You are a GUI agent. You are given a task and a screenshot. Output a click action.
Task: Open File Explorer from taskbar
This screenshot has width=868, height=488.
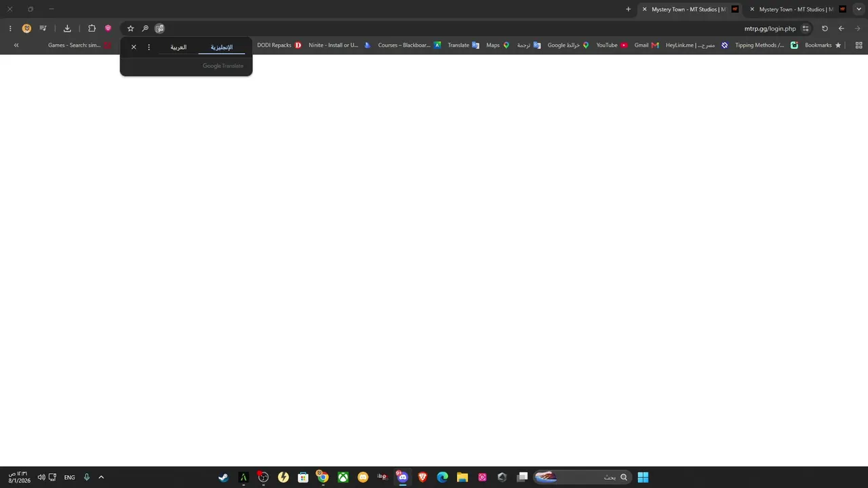tap(462, 477)
